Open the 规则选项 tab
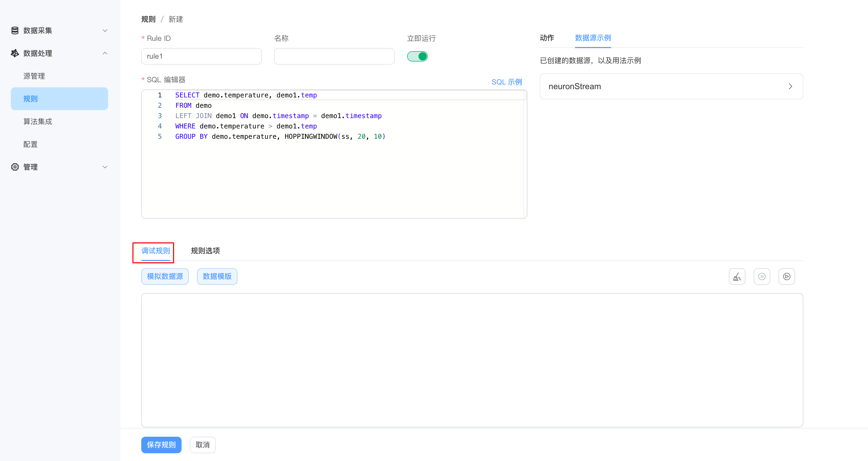868x461 pixels. pos(205,251)
